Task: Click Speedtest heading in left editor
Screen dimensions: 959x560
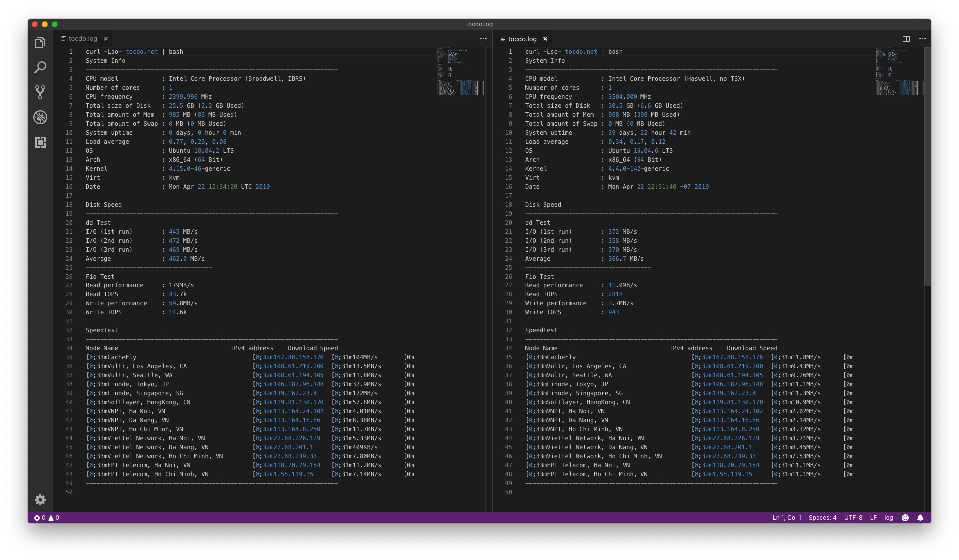Action: [x=102, y=330]
